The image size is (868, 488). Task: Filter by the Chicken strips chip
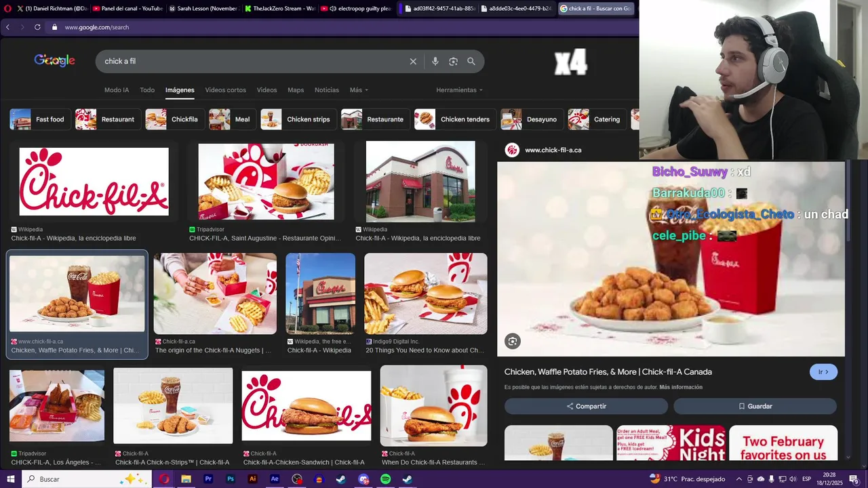click(299, 119)
